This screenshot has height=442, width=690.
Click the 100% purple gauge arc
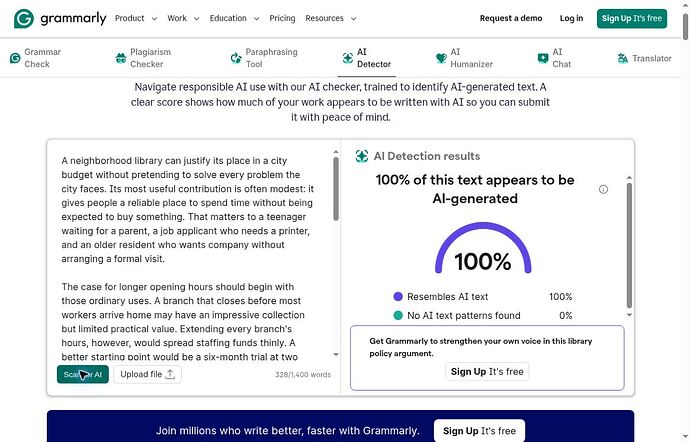[x=483, y=225]
